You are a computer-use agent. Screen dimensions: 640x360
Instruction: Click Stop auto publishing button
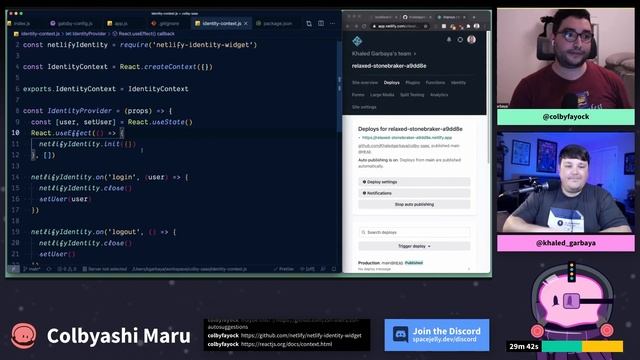coord(414,204)
